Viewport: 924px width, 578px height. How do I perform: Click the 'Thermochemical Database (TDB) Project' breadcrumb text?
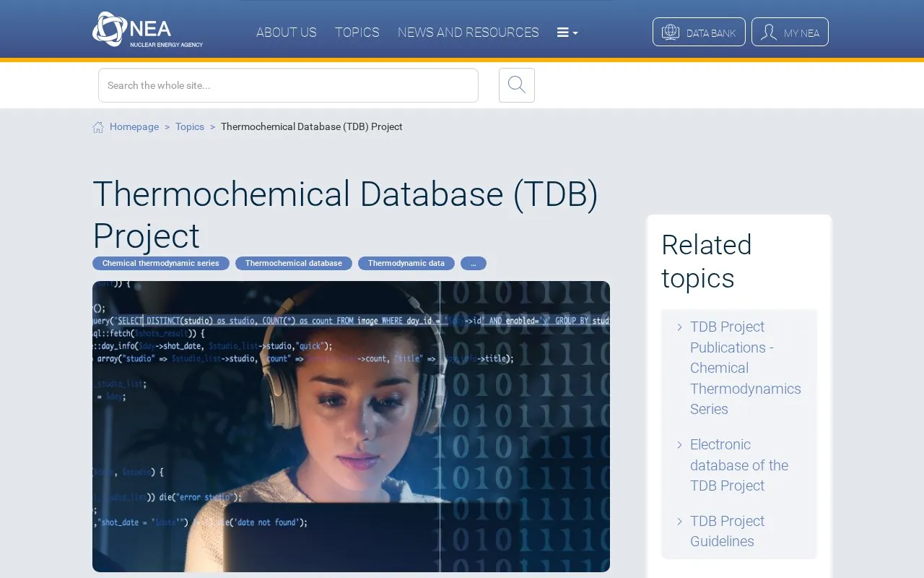312,126
